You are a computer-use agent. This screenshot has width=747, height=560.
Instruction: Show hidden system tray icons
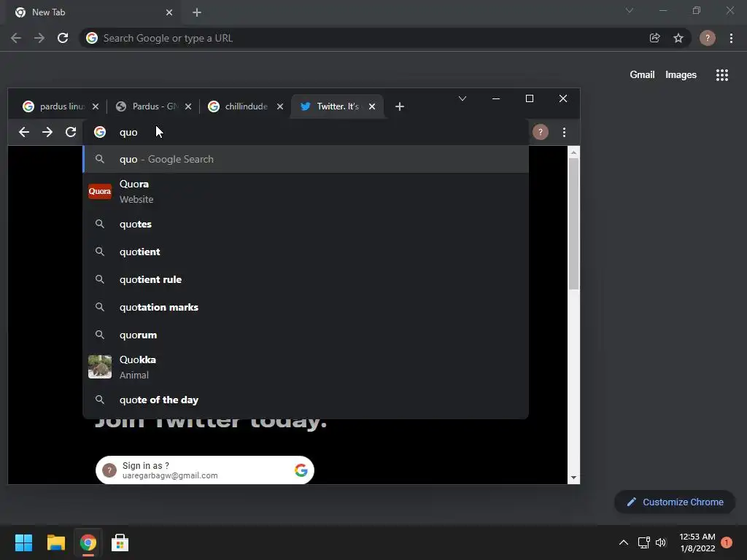[x=623, y=542]
